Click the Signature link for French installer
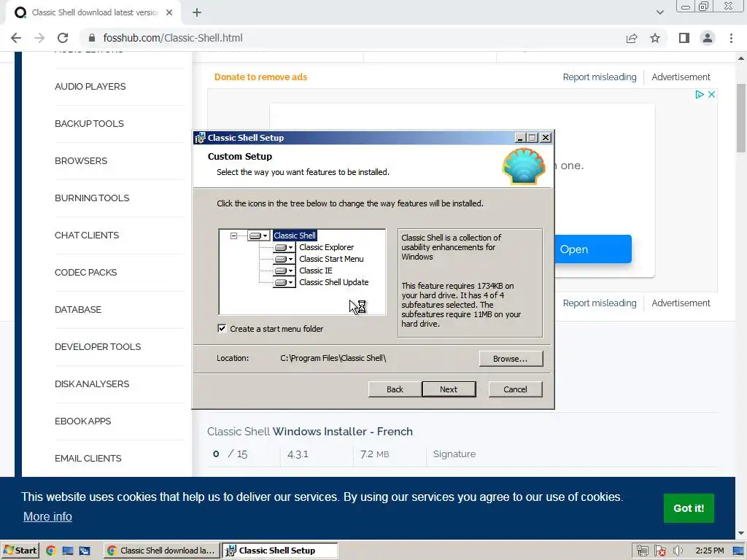Viewport: 747px width, 560px height. pyautogui.click(x=454, y=454)
